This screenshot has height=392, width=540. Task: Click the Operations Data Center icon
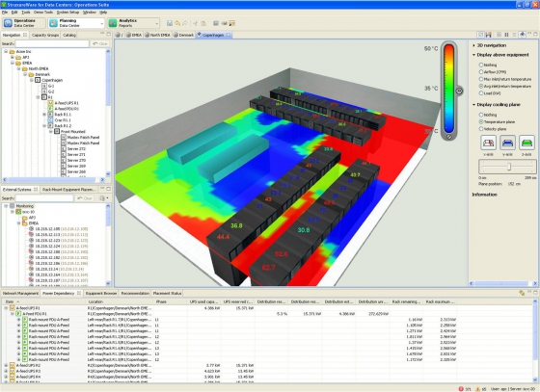pyautogui.click(x=8, y=23)
